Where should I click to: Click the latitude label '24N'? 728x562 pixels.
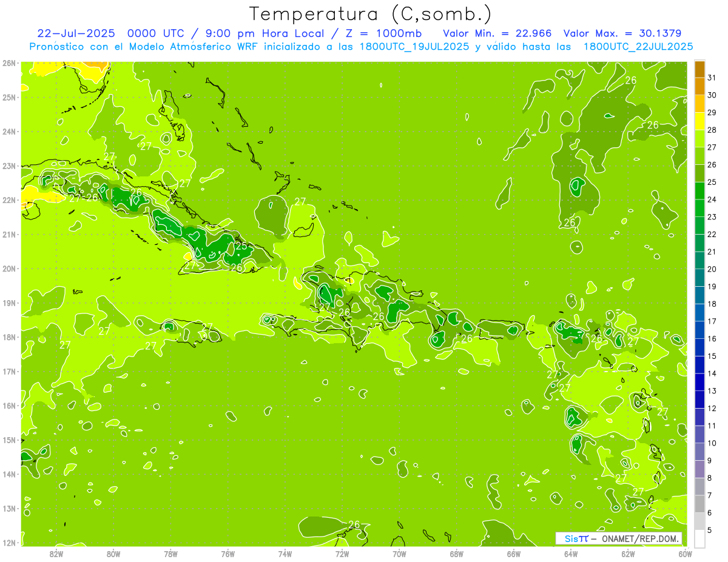[9, 131]
